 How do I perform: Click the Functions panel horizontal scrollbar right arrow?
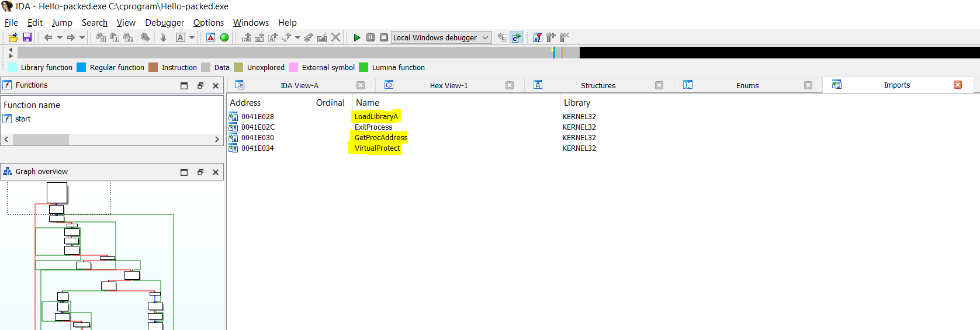(x=217, y=140)
